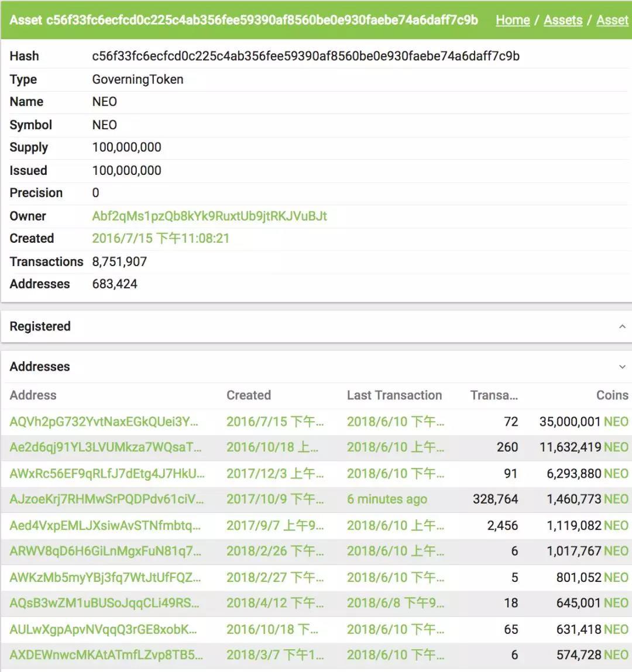Click the 645,001 NEO coins value
This screenshot has width=632, height=672.
[x=593, y=603]
